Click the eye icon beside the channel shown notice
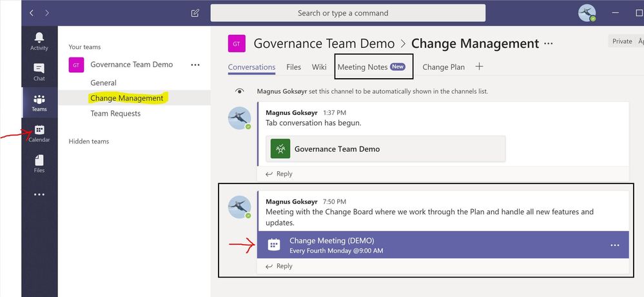Image resolution: width=644 pixels, height=297 pixels. (x=240, y=91)
